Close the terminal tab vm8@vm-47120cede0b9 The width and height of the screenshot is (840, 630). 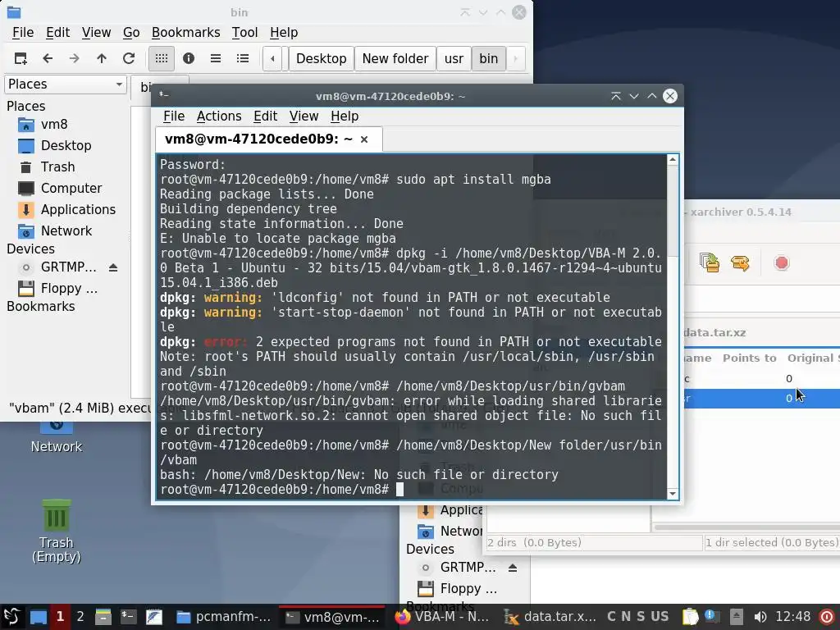[x=364, y=139]
